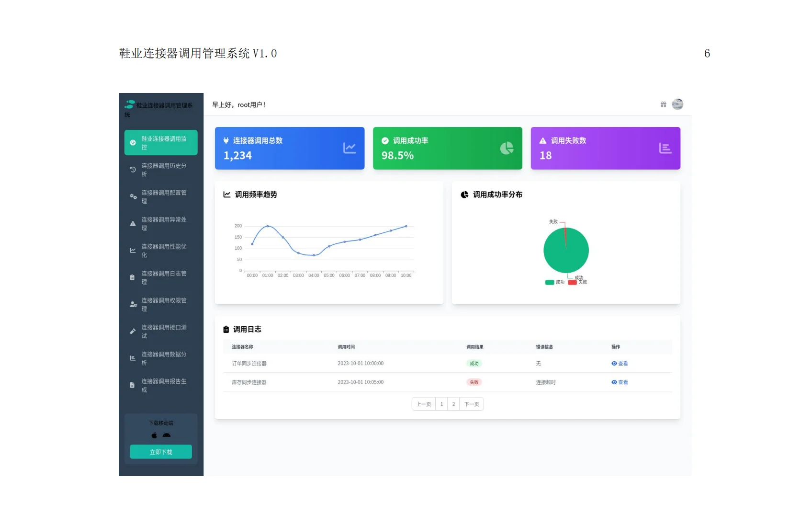Click the gift icon in the top bar
The image size is (812, 505).
(663, 104)
